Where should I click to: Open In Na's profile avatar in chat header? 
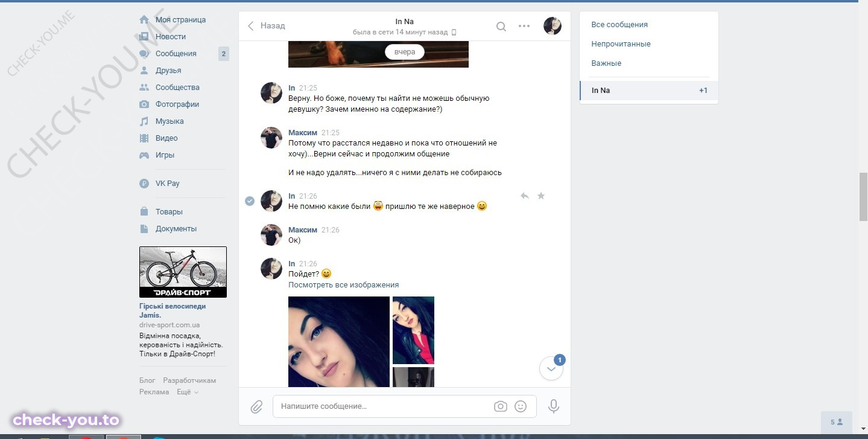[553, 26]
